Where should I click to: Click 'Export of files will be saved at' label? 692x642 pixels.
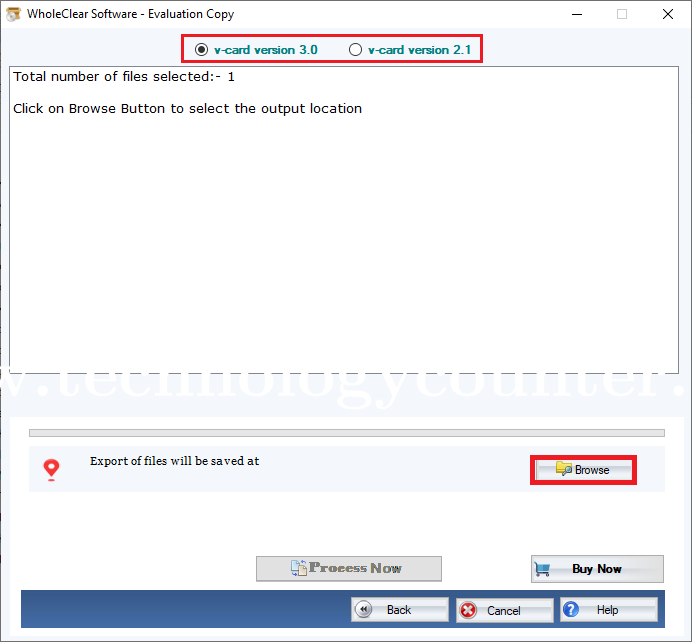(x=174, y=461)
